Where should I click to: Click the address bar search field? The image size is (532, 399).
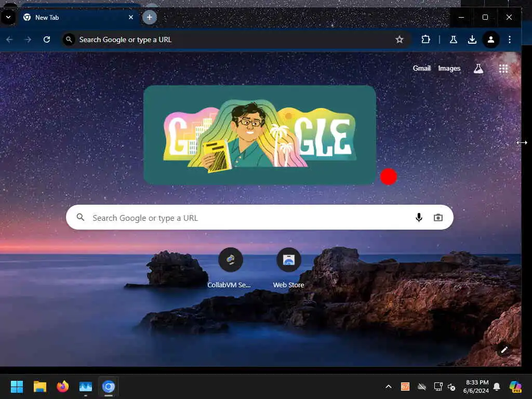click(235, 39)
